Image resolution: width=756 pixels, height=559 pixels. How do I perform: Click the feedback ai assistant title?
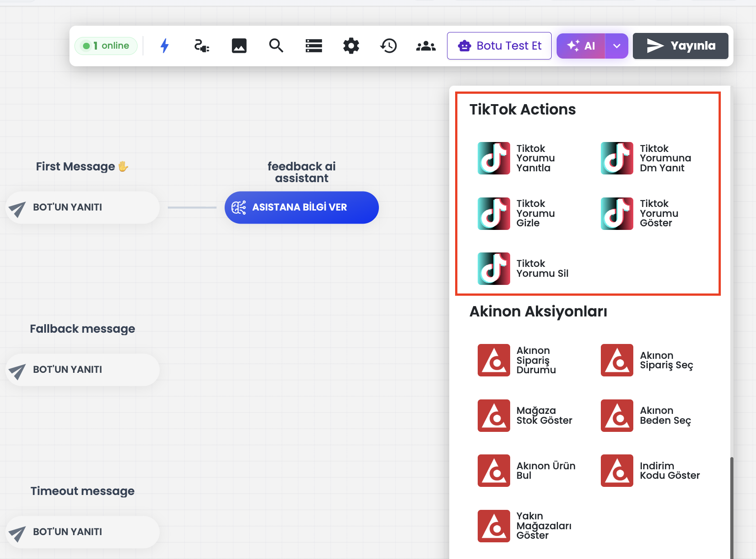coord(302,172)
